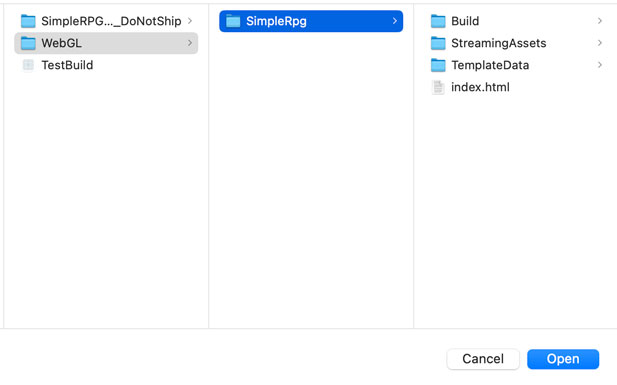Click the Cancel button
Image resolution: width=617 pixels, height=385 pixels.
pos(483,359)
